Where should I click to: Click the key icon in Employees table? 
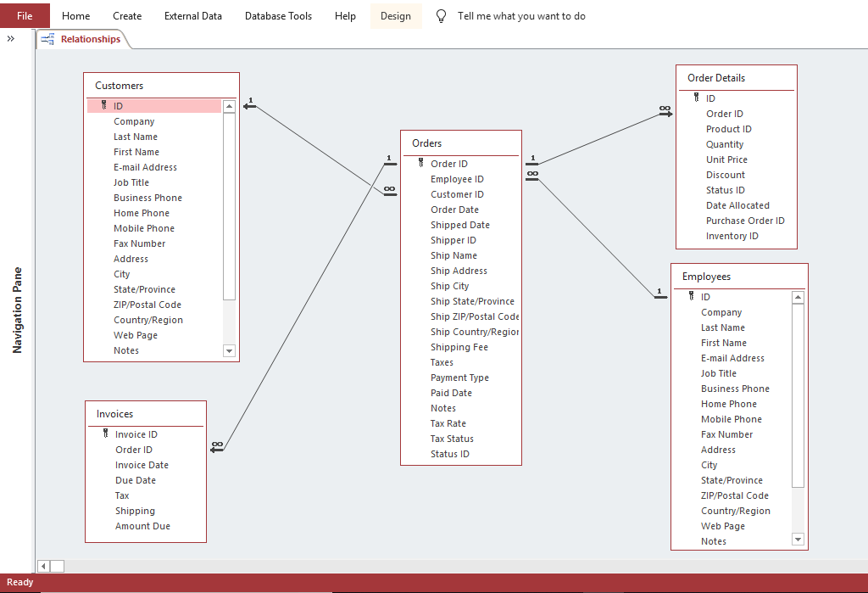(691, 297)
